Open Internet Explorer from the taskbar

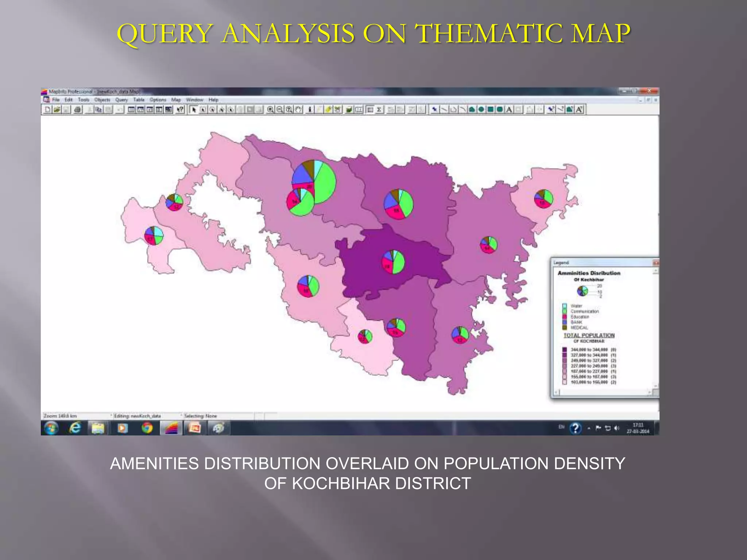[75, 428]
